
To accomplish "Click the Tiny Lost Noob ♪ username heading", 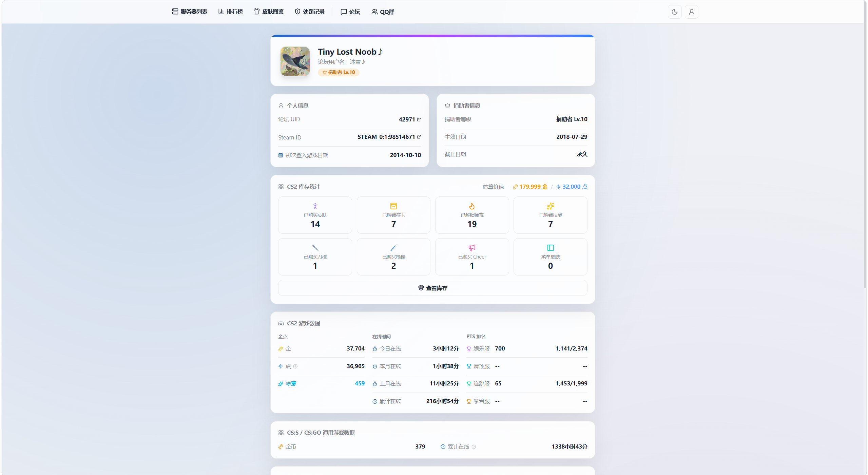I will coord(350,52).
